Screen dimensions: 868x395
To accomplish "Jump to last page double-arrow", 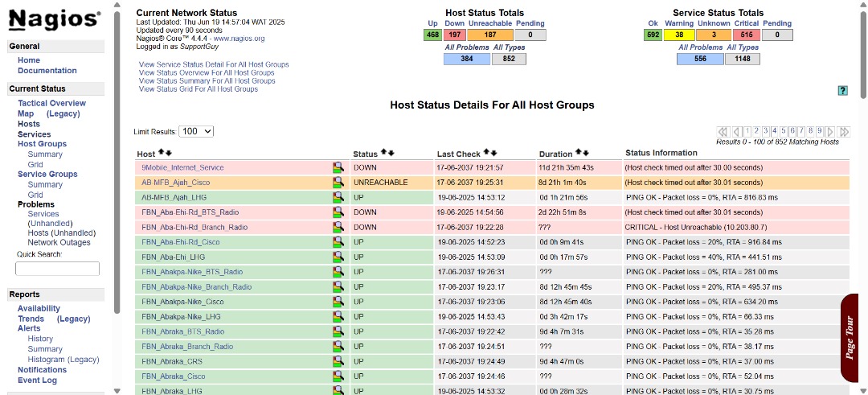I will pos(844,131).
